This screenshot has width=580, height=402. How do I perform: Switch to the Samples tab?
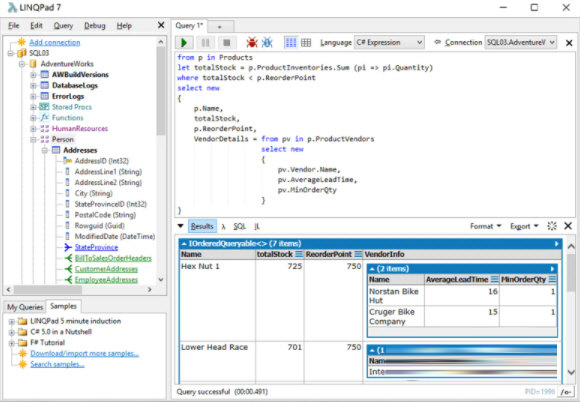tap(63, 306)
